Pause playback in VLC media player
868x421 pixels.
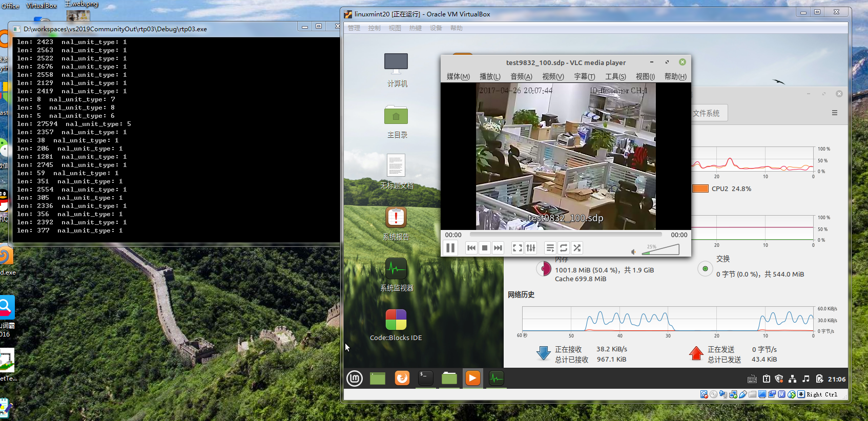click(x=450, y=248)
